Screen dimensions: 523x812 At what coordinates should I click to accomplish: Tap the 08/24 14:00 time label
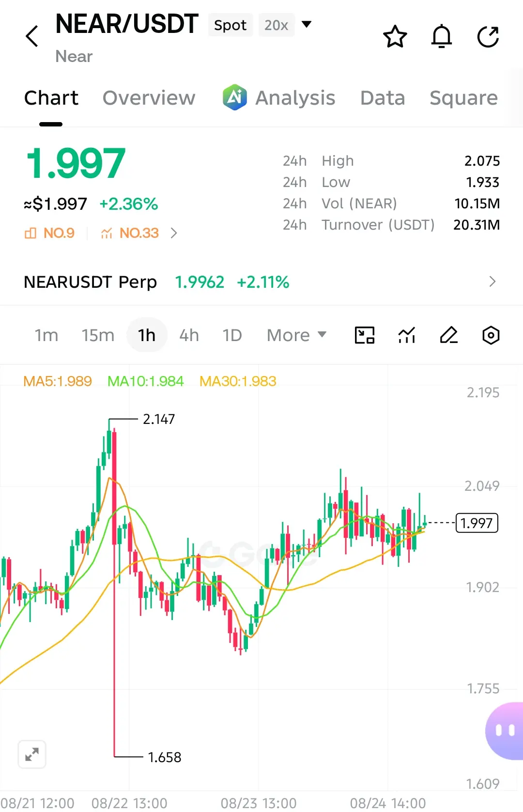point(388,803)
